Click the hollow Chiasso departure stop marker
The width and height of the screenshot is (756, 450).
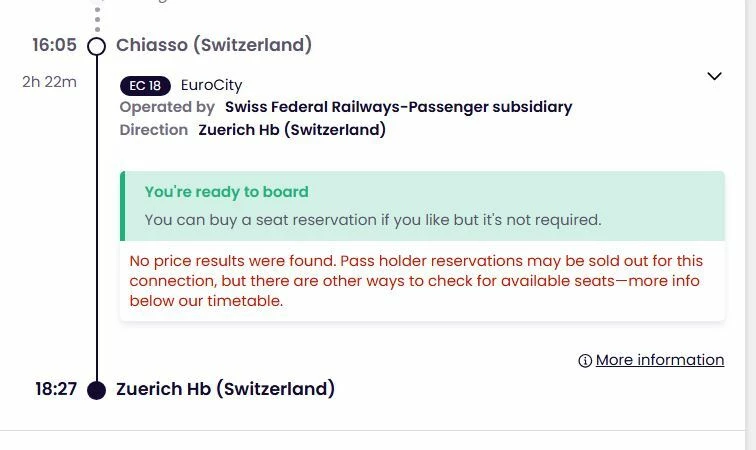click(x=97, y=46)
